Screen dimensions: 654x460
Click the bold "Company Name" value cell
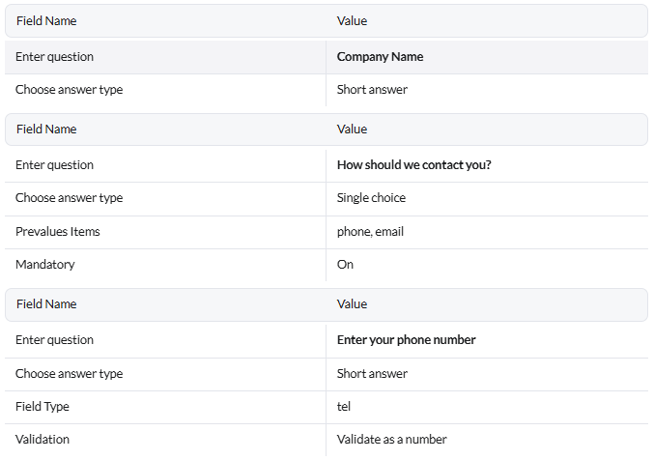(380, 57)
